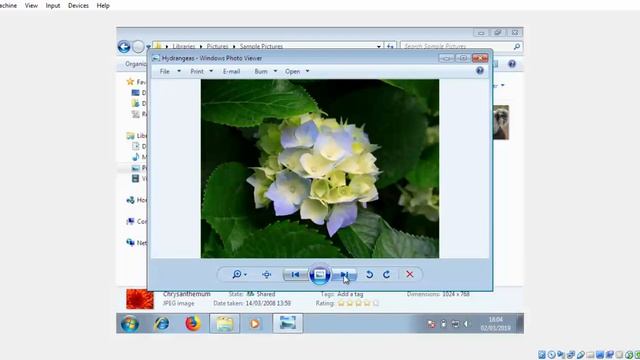640x360 pixels.
Task: Launch Firefox from the taskbar
Action: 193,324
